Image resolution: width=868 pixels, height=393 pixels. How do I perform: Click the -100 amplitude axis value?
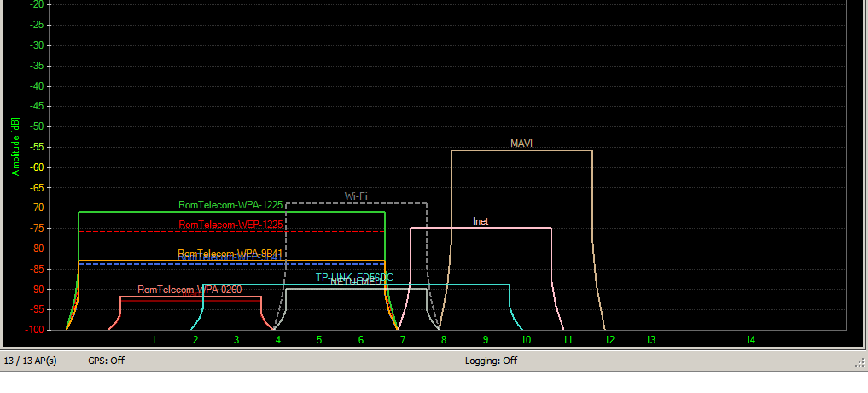pos(33,330)
